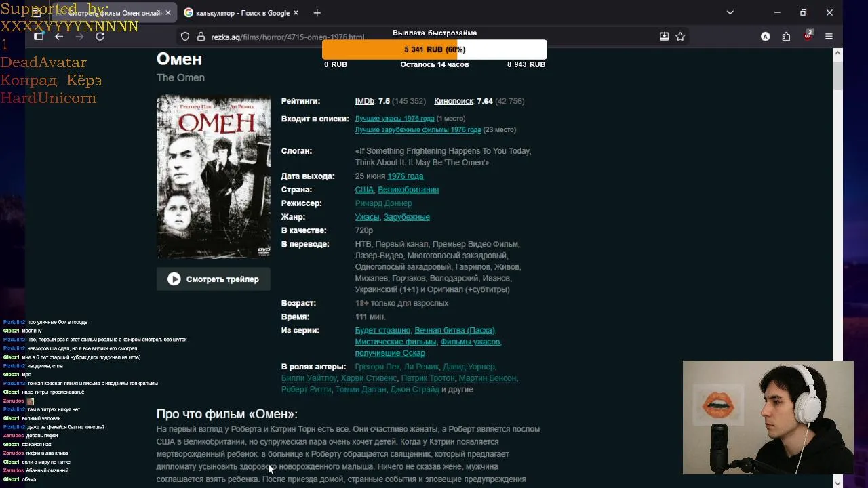
Task: Open actor Джон Страйд page
Action: (415, 390)
